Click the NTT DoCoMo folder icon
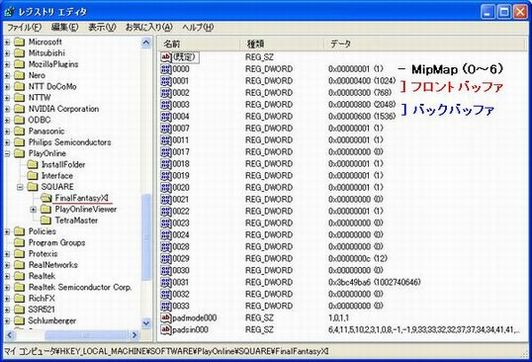 tap(19, 87)
